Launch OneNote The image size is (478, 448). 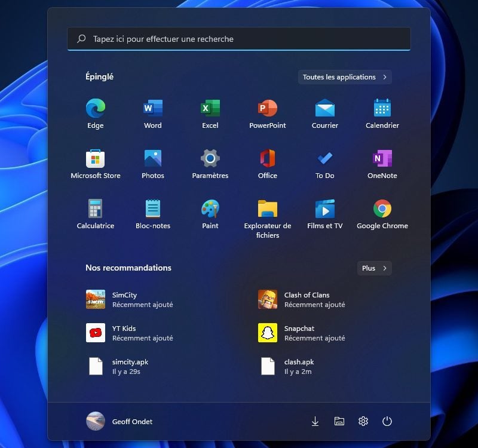click(382, 164)
